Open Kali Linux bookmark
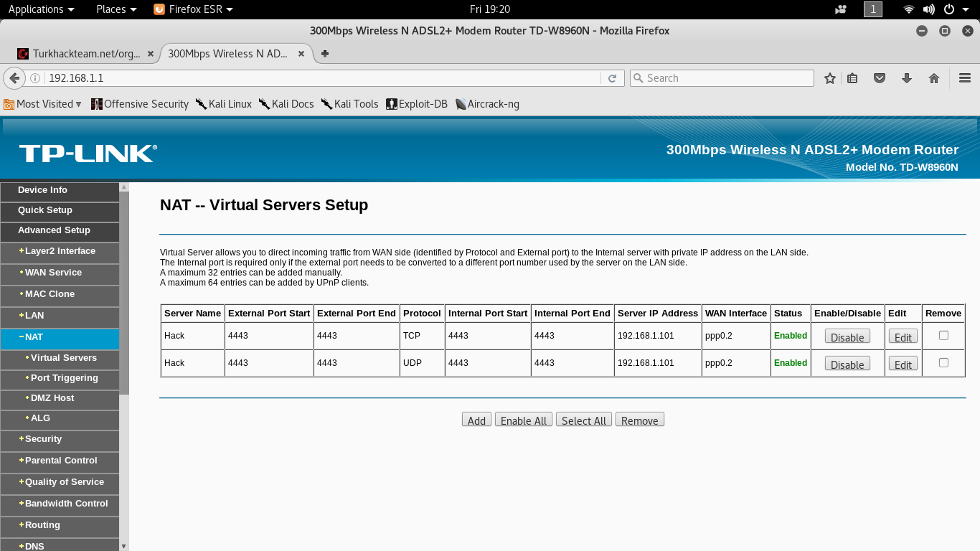The width and height of the screenshot is (980, 551). (x=224, y=104)
